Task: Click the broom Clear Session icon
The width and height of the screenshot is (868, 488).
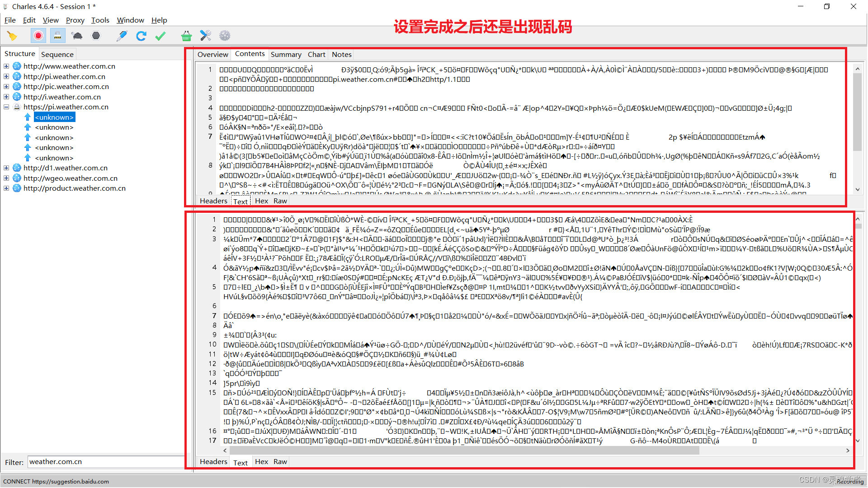Action: [12, 36]
